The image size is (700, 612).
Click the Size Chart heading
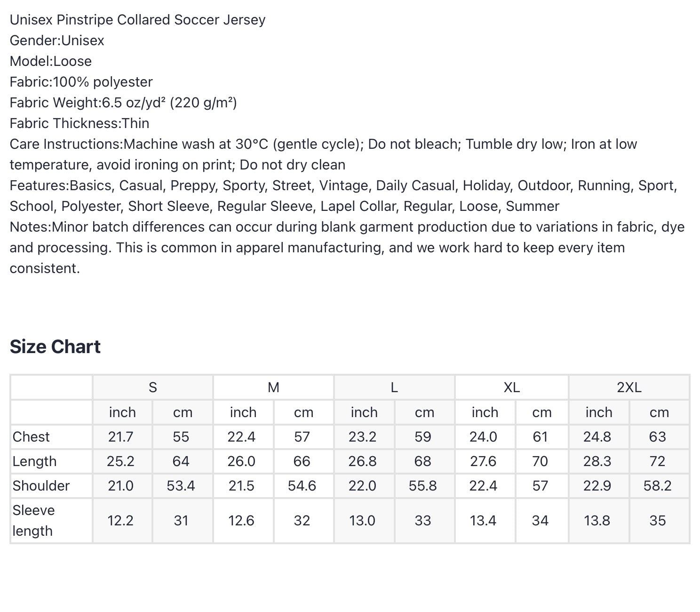[x=55, y=346]
